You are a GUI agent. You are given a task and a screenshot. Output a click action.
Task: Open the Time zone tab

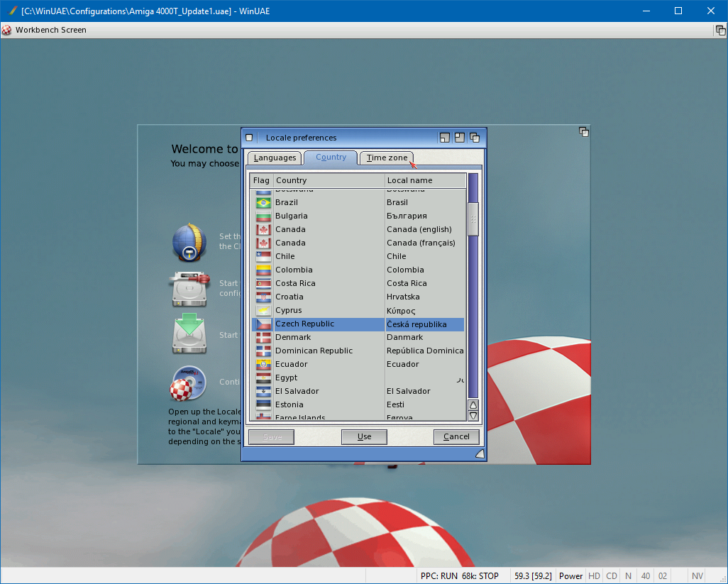tap(387, 158)
